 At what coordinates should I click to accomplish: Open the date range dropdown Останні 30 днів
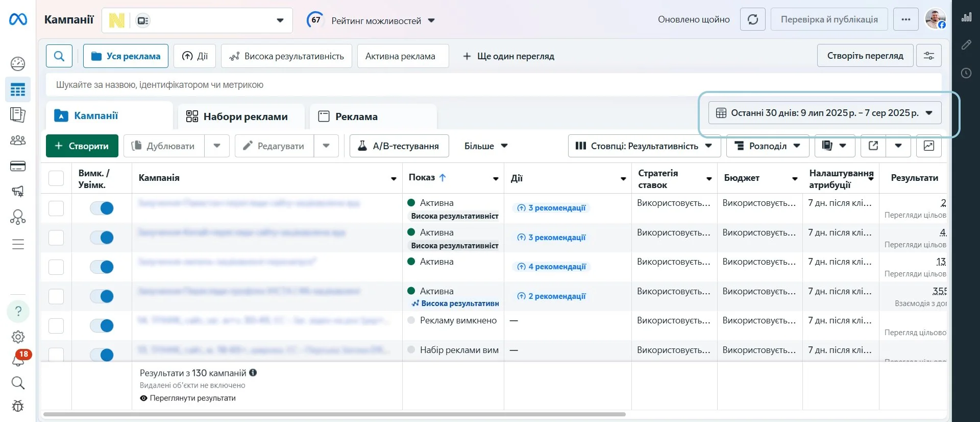point(825,113)
